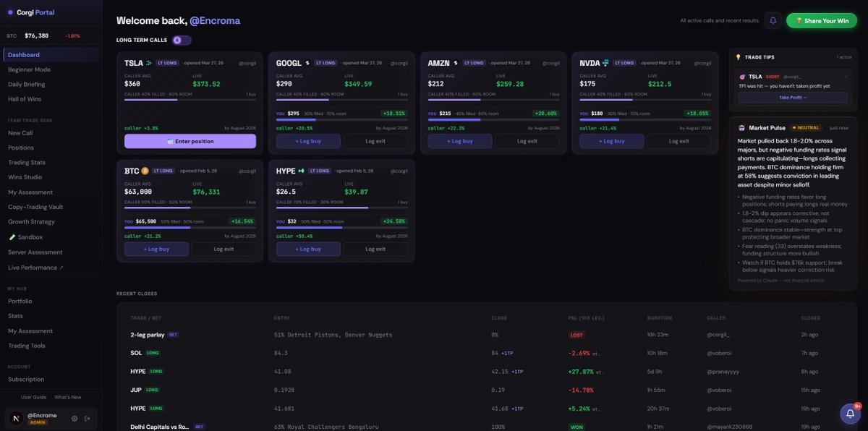
Task: Open the What's New link
Action: [x=68, y=397]
